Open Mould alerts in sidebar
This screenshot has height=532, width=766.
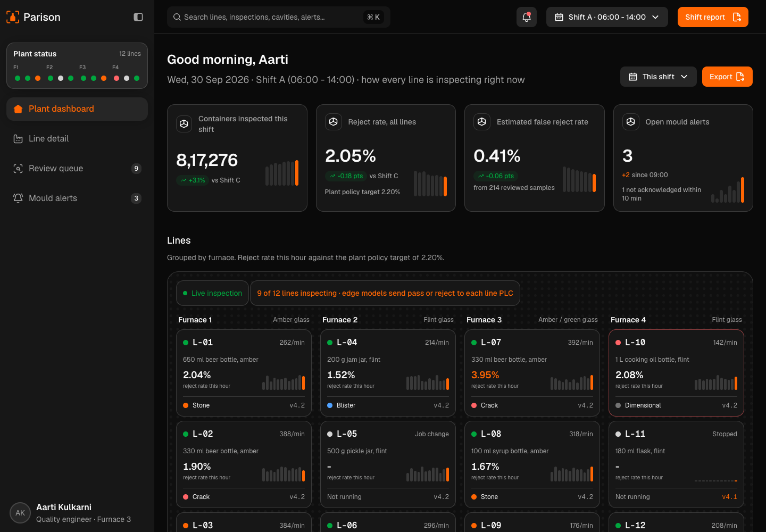(77, 198)
